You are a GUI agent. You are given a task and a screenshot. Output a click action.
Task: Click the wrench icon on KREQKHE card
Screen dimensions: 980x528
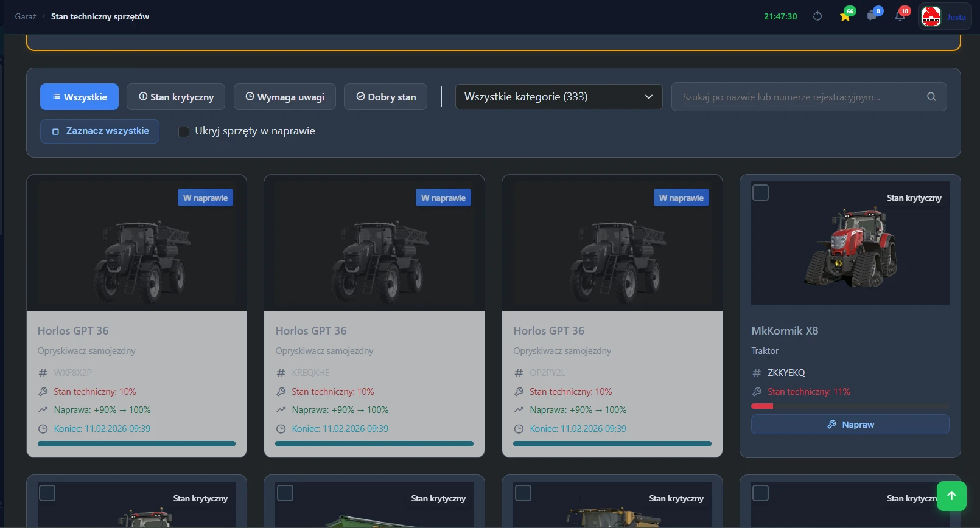coord(281,392)
